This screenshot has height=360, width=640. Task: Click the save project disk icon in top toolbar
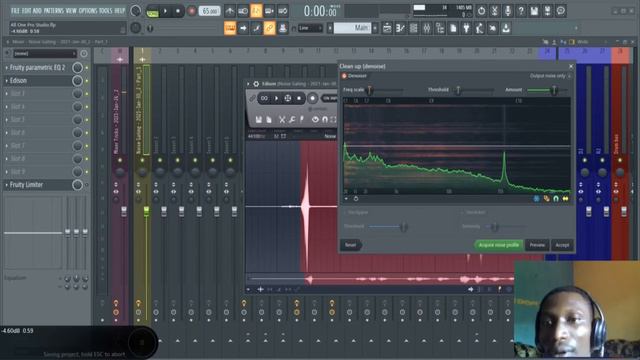click(x=534, y=11)
